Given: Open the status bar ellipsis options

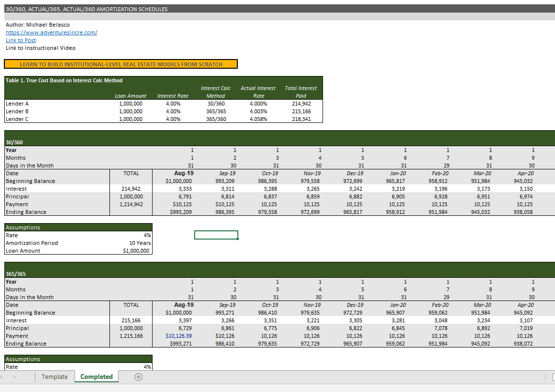Looking at the screenshot, I should [x=545, y=377].
